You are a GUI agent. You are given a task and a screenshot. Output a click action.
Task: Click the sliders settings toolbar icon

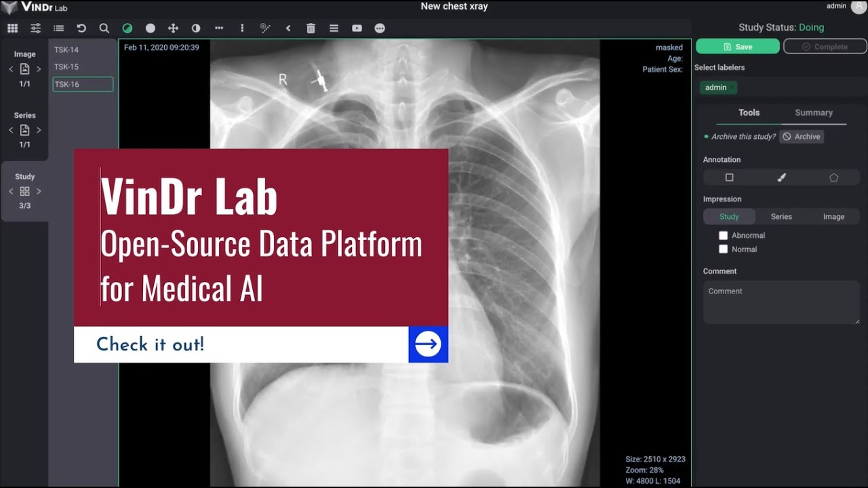point(35,28)
